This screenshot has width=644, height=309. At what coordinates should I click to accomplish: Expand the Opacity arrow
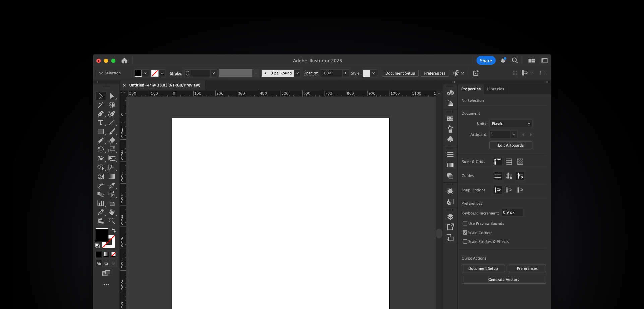point(345,73)
